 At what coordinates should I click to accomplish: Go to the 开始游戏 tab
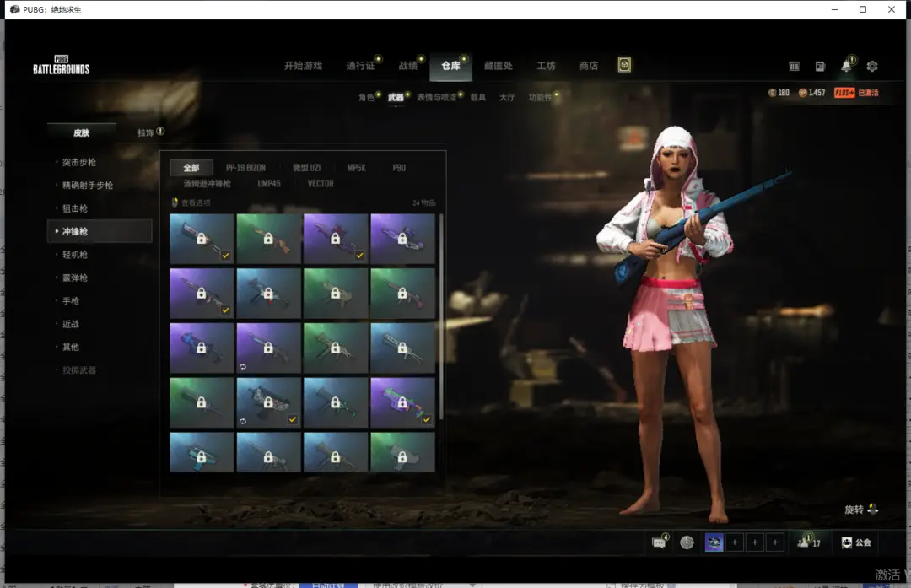pyautogui.click(x=303, y=66)
